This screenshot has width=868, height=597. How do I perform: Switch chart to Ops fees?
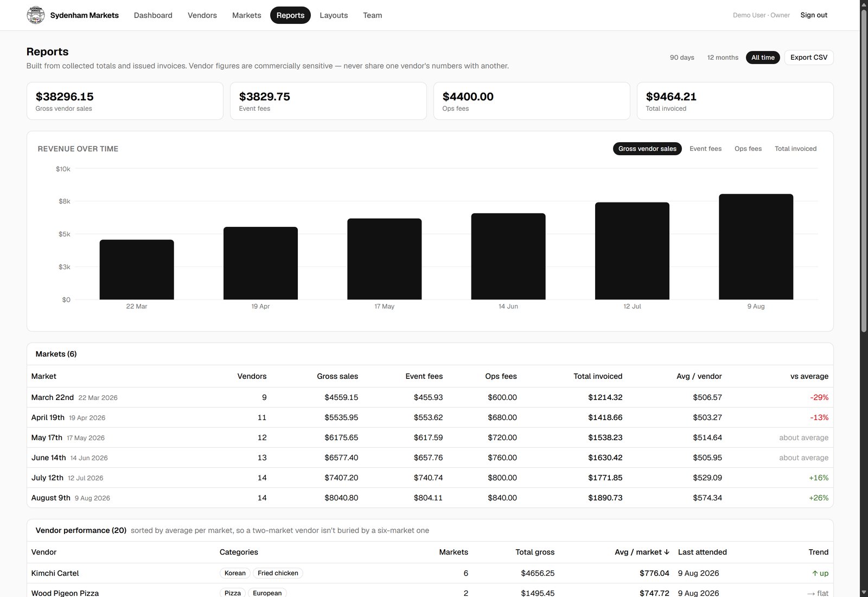point(748,149)
